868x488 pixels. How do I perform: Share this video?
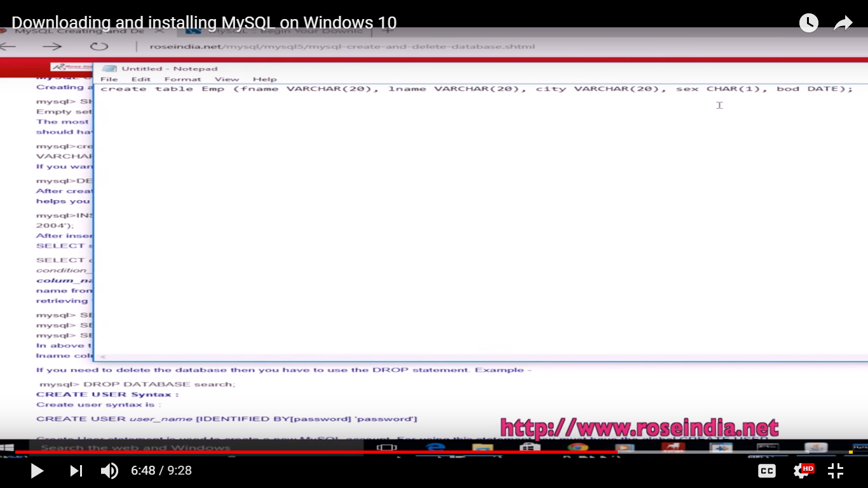(x=843, y=24)
